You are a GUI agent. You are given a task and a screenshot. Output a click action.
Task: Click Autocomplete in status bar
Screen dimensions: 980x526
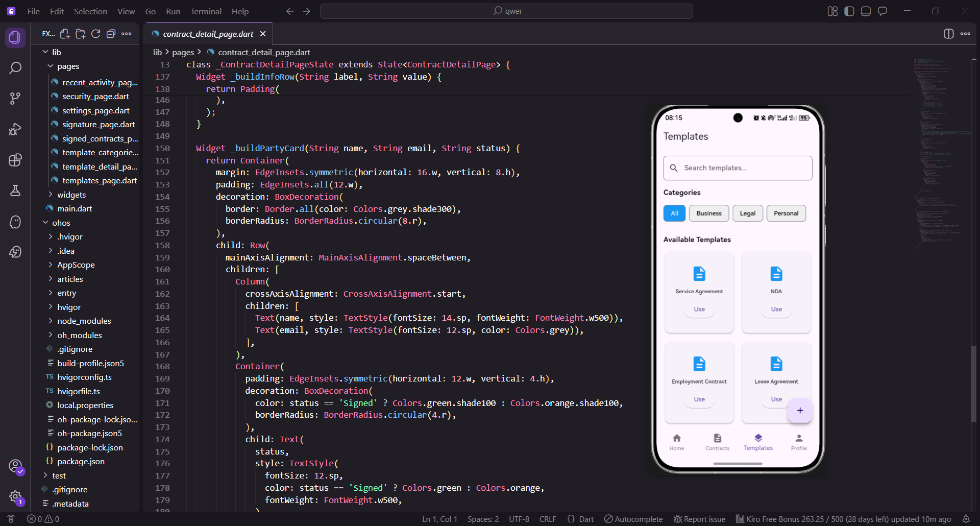pos(633,519)
